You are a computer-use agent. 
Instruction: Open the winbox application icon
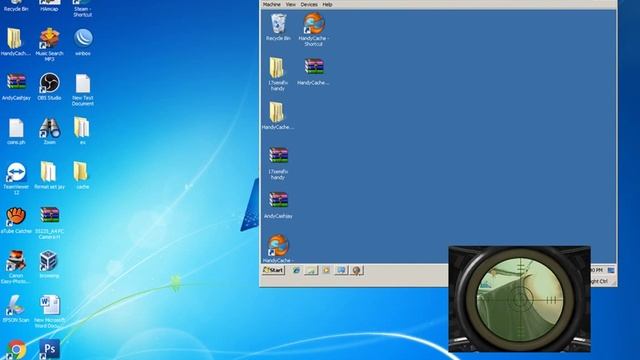coord(83,42)
